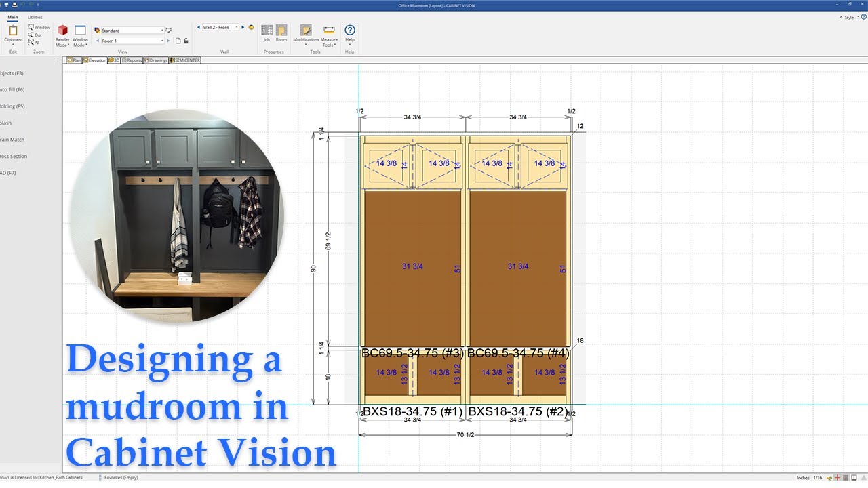This screenshot has height=488, width=868.
Task: Switch to the 3D view tab
Action: click(x=113, y=60)
